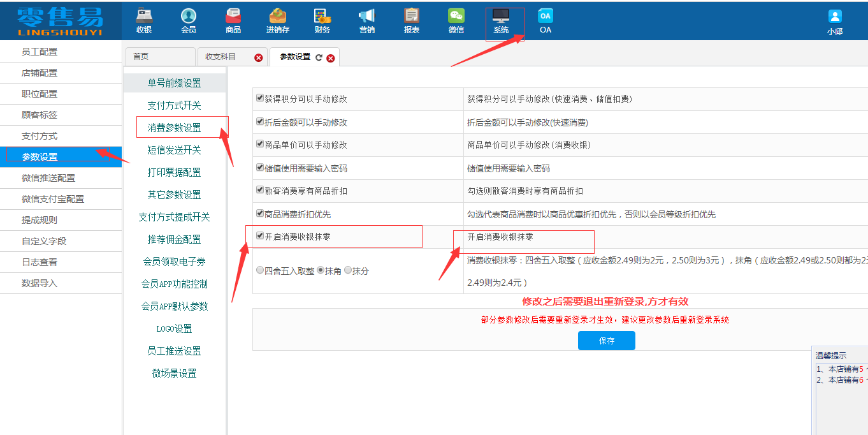Open the OA module

(545, 21)
